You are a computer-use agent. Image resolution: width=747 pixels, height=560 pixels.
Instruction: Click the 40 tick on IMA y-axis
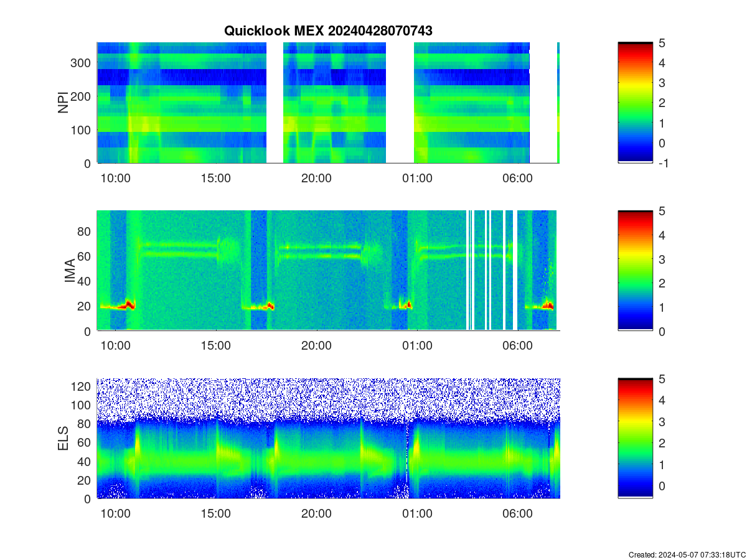click(85, 281)
